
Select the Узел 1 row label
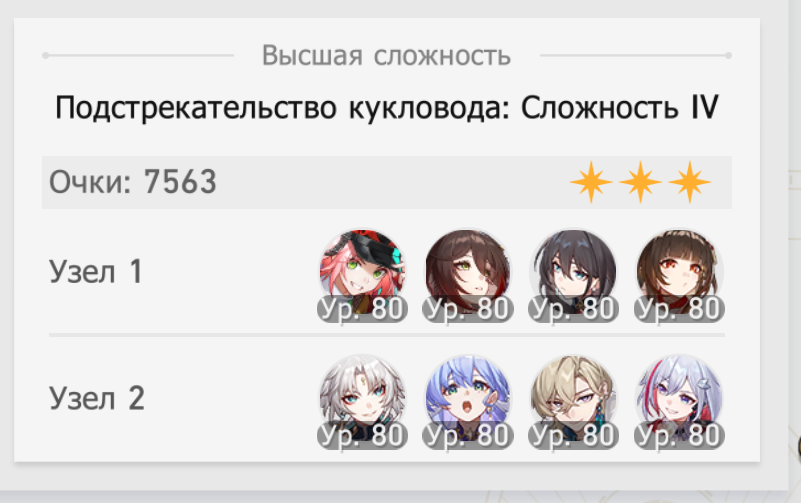point(96,272)
